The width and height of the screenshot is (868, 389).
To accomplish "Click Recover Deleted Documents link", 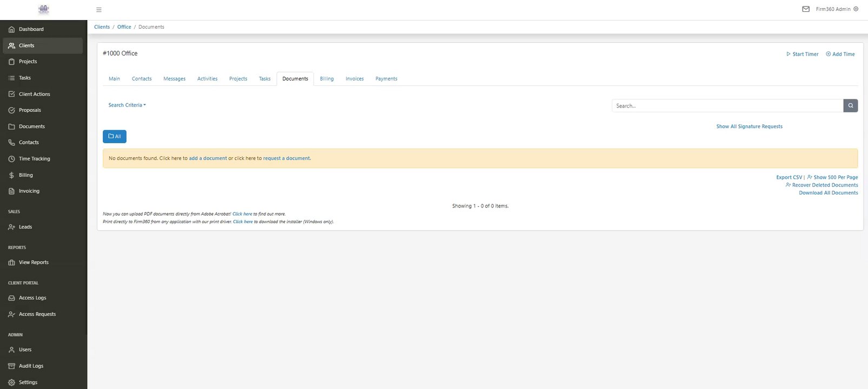I will [x=822, y=185].
